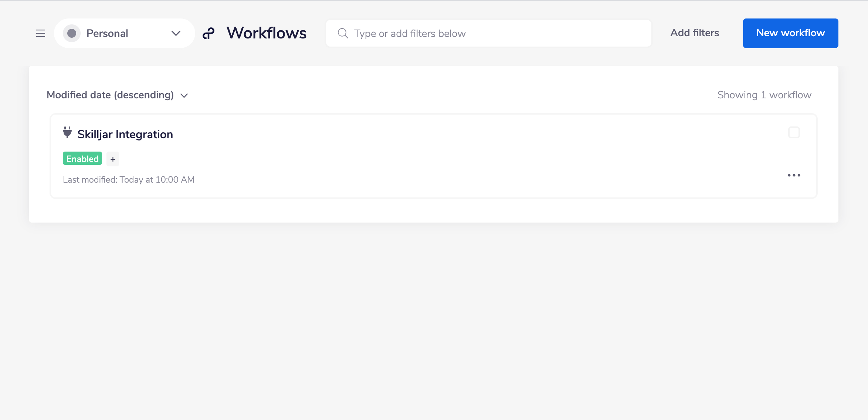
Task: Open the hamburger navigation menu
Action: [41, 33]
